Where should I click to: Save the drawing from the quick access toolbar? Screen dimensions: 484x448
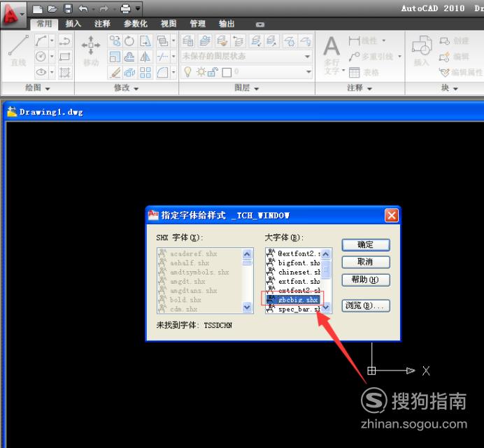coord(68,8)
